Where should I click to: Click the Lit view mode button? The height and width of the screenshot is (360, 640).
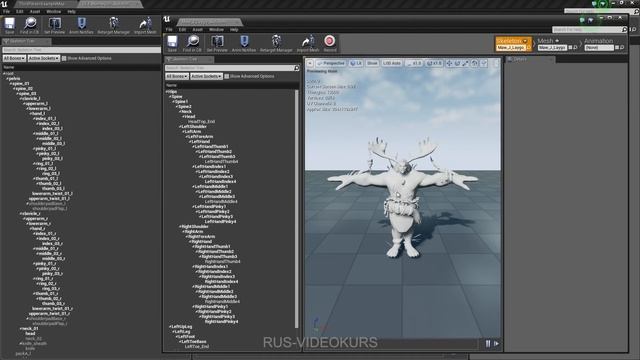(x=356, y=63)
